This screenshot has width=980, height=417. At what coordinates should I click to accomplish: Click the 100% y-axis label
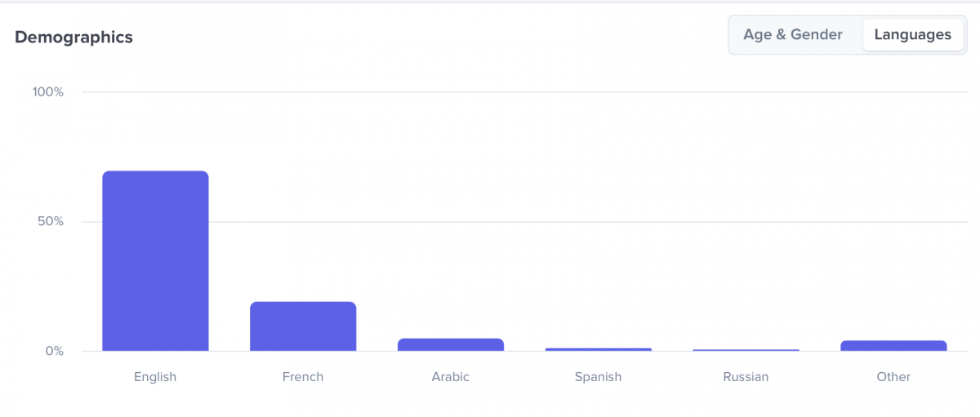click(x=48, y=91)
